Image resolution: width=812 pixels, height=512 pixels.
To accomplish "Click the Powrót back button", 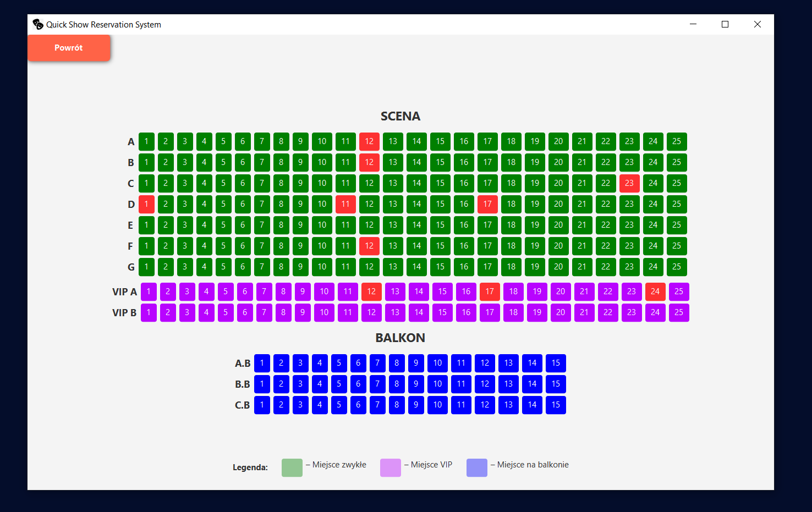I will [69, 48].
